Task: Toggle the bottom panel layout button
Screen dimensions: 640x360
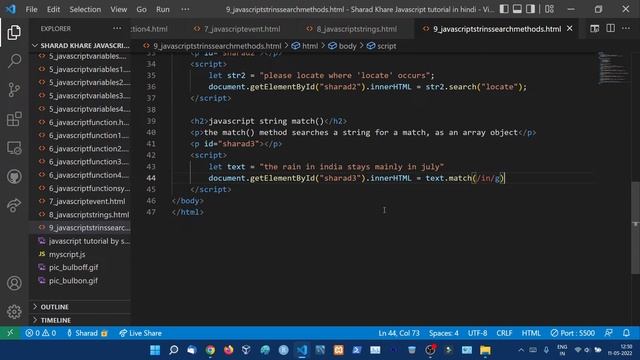Action: (x=517, y=9)
